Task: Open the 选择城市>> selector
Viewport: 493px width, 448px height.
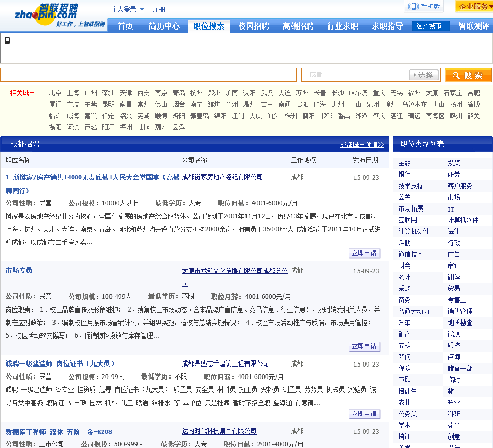Action: pos(431,26)
